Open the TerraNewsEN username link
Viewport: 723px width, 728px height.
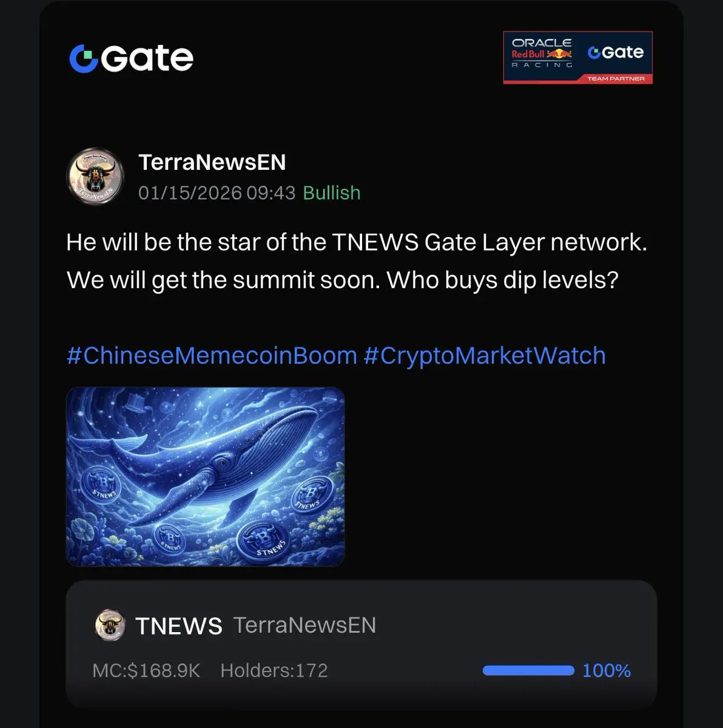(x=212, y=162)
